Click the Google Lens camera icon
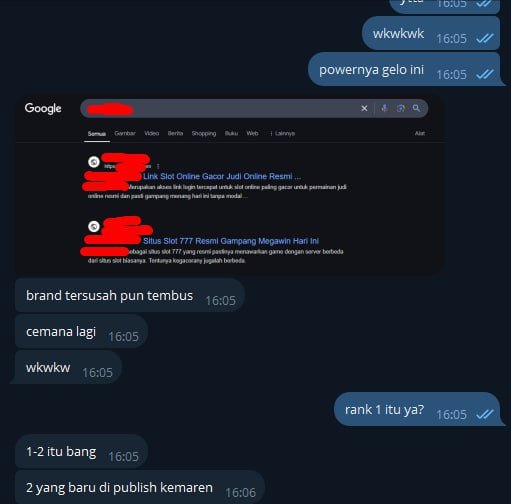Image resolution: width=511 pixels, height=504 pixels. pyautogui.click(x=401, y=108)
